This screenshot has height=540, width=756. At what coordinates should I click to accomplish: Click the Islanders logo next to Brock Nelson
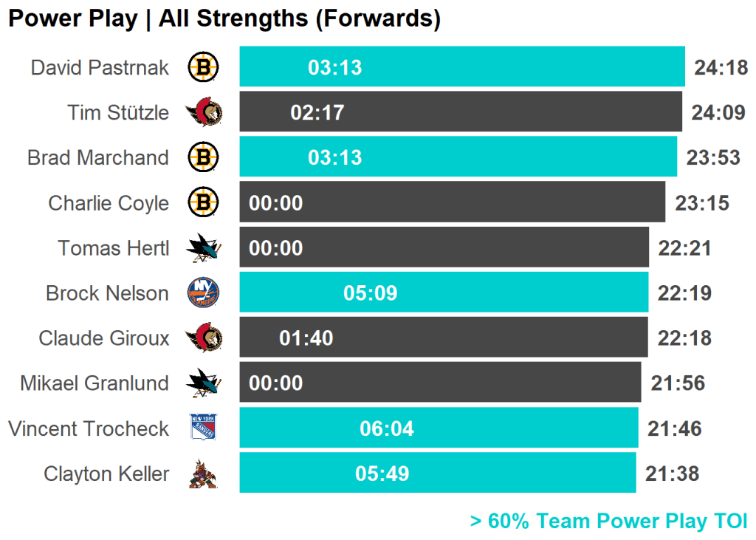tap(203, 293)
